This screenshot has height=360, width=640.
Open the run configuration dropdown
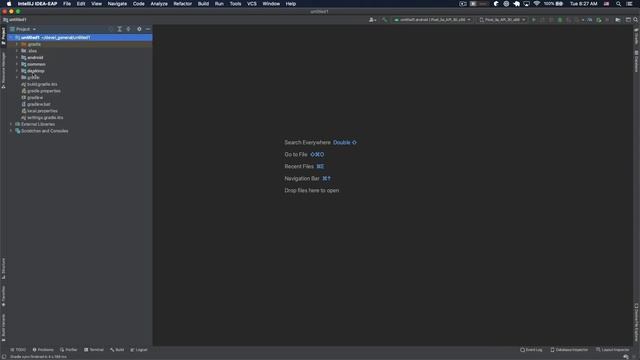[x=432, y=20]
